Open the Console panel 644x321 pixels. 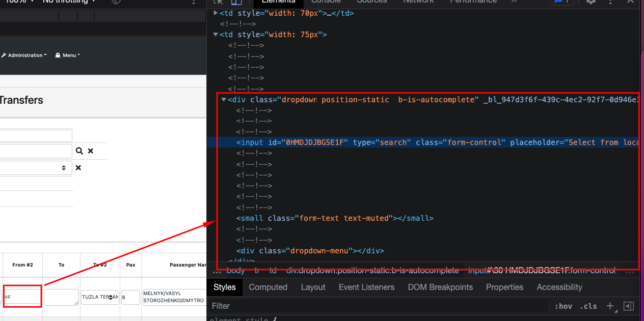pos(326,2)
